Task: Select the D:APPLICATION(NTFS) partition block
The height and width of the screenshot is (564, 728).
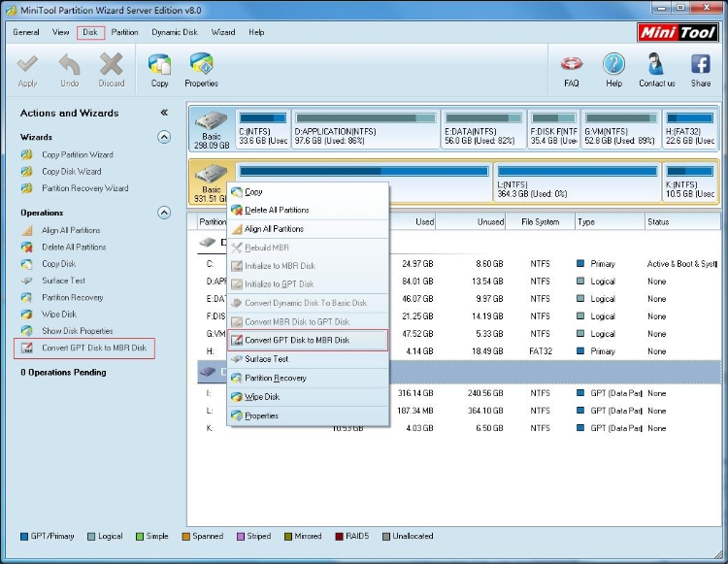Action: [366, 129]
